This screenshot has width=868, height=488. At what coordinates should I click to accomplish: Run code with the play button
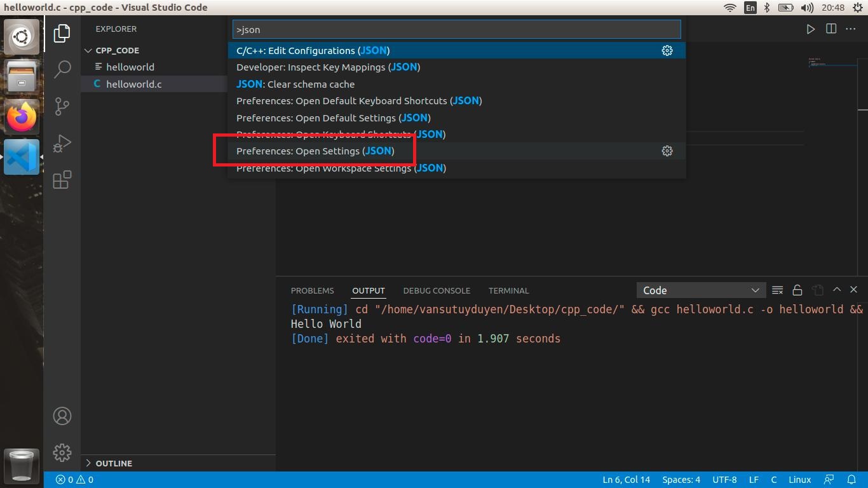coord(810,29)
